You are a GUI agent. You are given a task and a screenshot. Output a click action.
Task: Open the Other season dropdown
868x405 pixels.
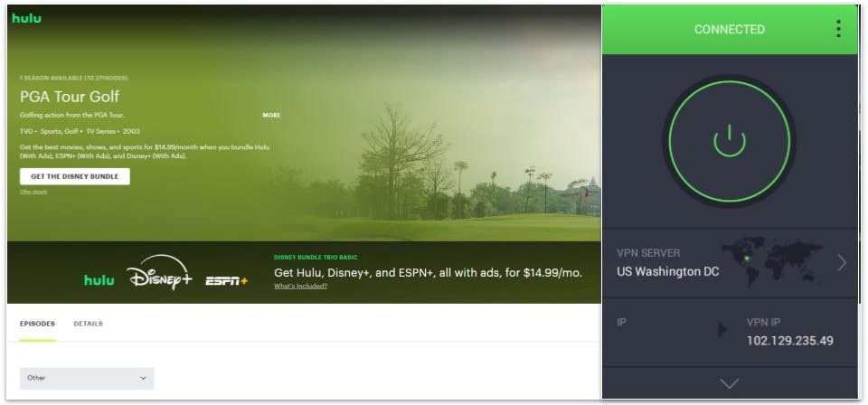click(87, 379)
